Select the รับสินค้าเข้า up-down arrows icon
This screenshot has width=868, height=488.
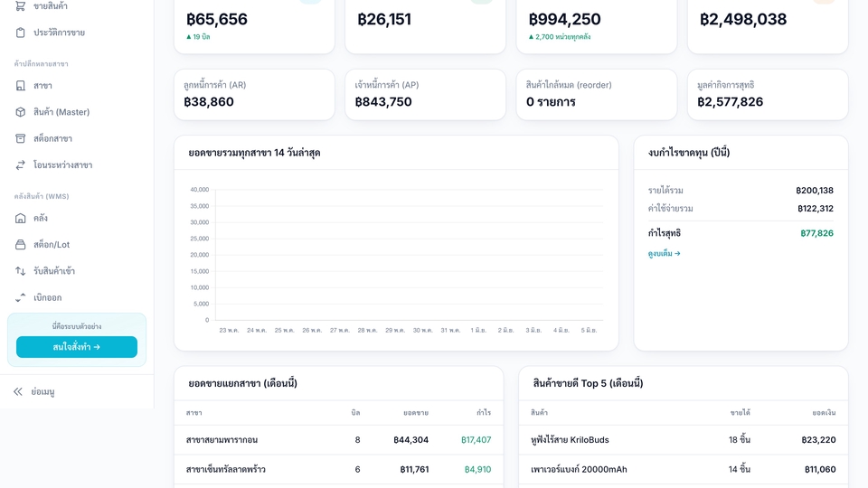[x=21, y=271]
